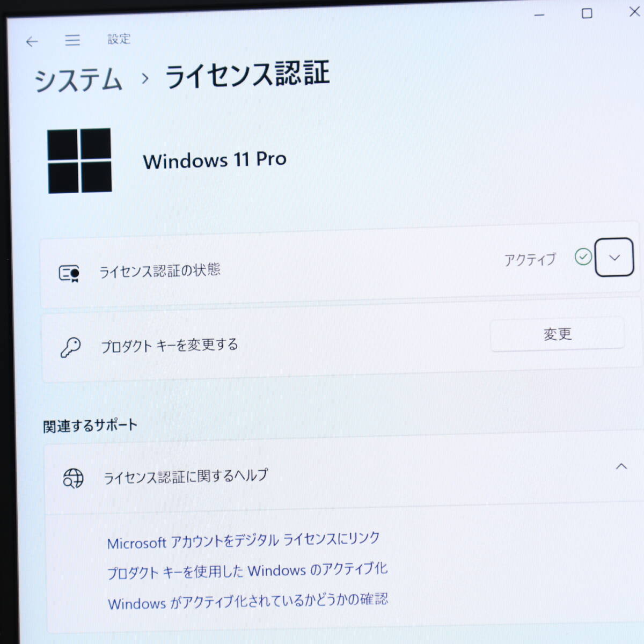Click the globe help icon
This screenshot has height=644, width=644.
tap(74, 478)
